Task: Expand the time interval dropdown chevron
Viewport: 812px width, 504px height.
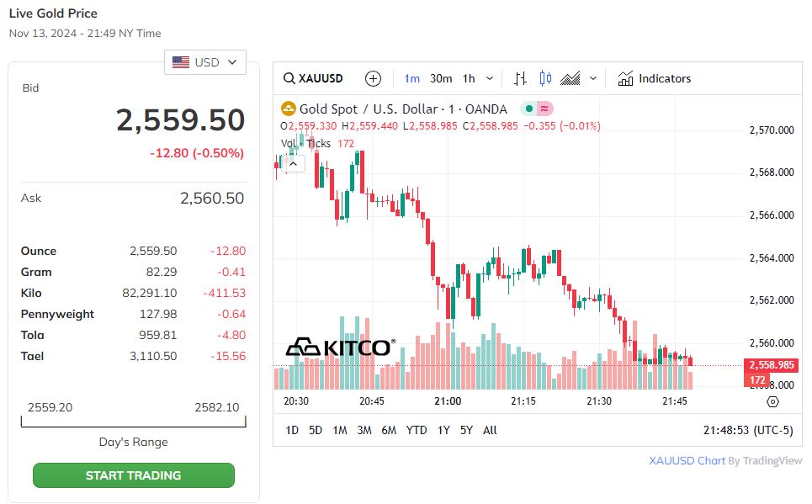Action: coord(490,78)
